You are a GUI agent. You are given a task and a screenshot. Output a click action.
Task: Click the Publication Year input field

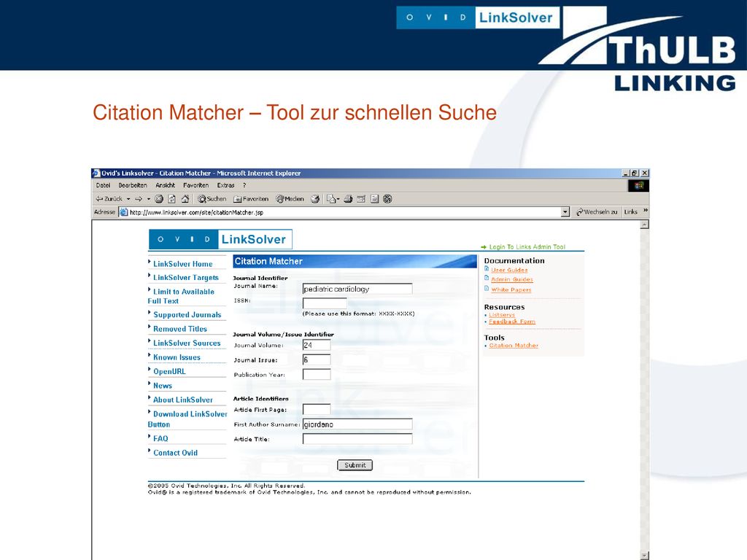pos(317,374)
